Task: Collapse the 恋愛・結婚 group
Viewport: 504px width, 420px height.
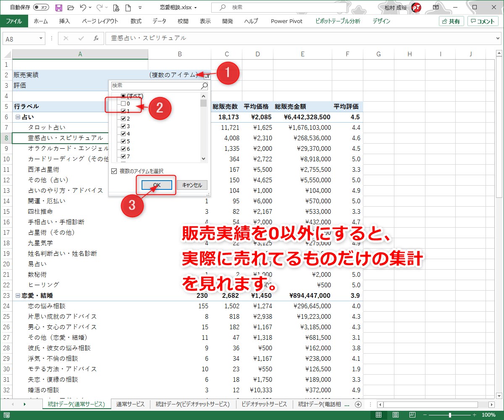Action: point(17,296)
